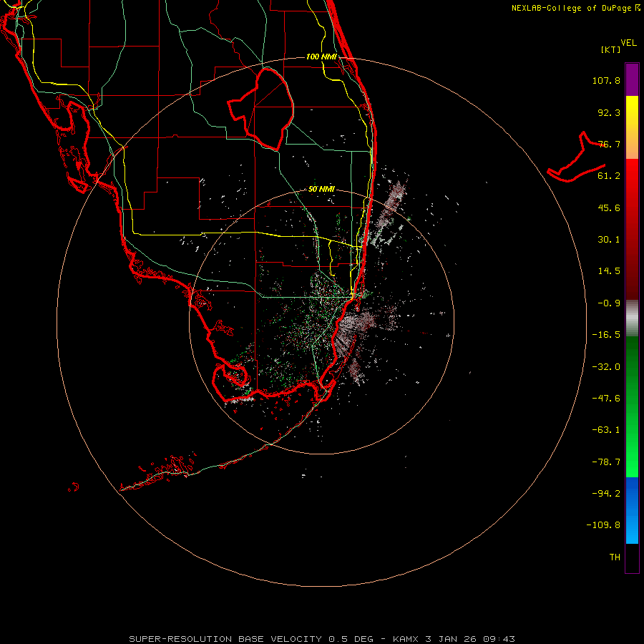Click the -32.0 value on the velocity scale

coord(606,367)
